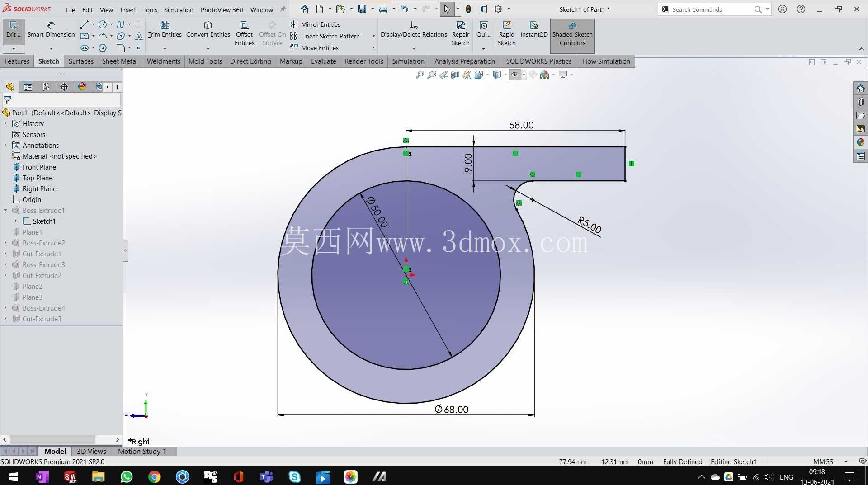Select the Arc sketch tool
This screenshot has height=485, width=868.
pos(103,36)
